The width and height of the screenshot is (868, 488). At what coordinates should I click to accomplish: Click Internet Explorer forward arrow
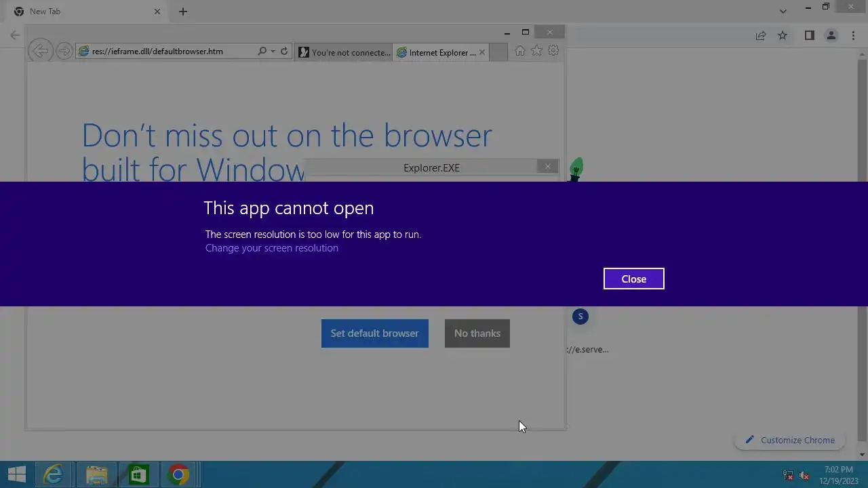[64, 51]
